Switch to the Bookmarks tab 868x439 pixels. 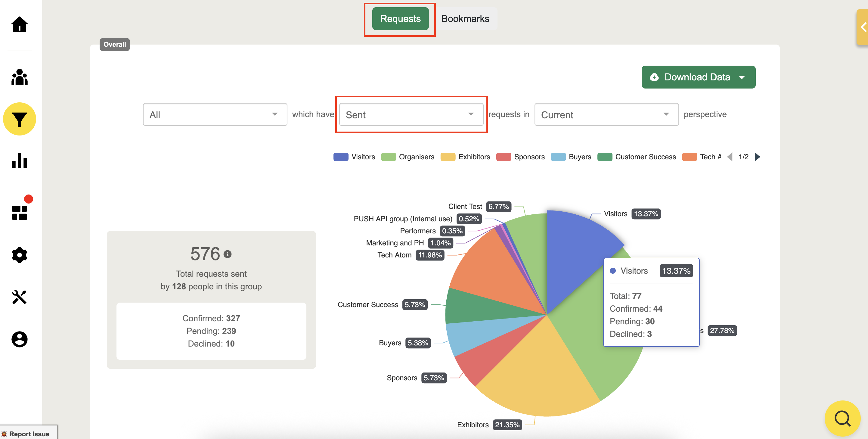click(x=465, y=19)
